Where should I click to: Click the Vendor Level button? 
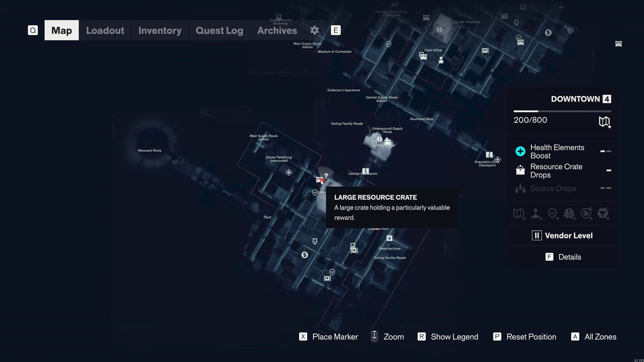click(562, 236)
